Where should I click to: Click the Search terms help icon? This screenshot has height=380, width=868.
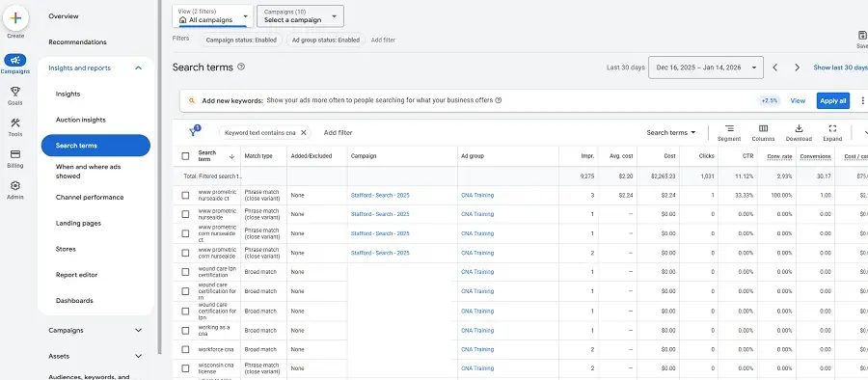(241, 67)
